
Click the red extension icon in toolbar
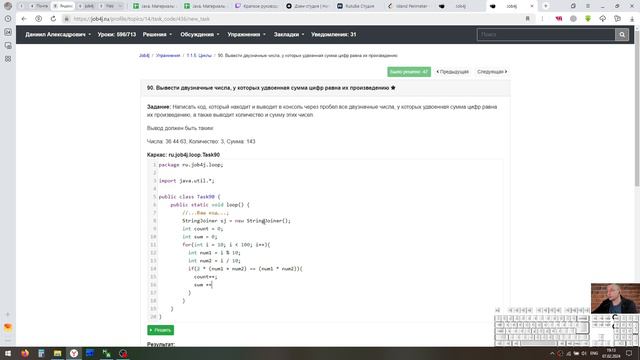click(x=559, y=19)
